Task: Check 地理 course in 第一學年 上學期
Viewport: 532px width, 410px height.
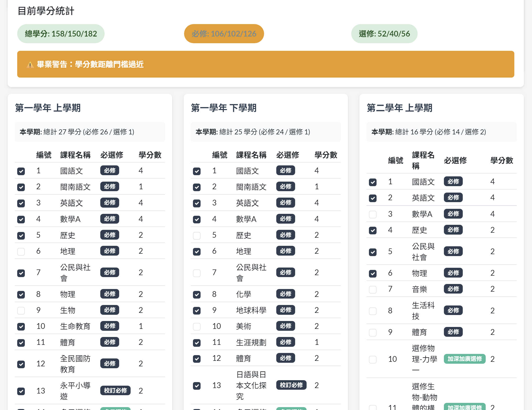Action: 21,252
